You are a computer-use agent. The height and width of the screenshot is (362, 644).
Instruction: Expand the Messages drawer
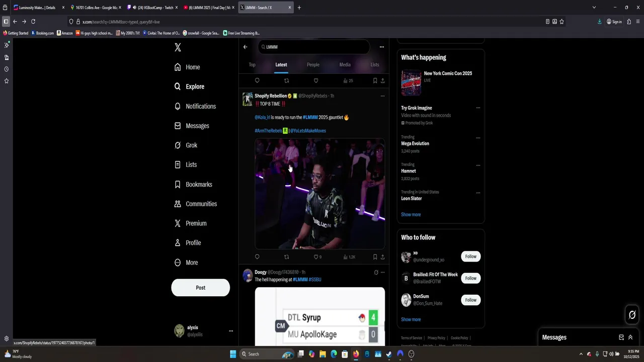[x=630, y=337]
